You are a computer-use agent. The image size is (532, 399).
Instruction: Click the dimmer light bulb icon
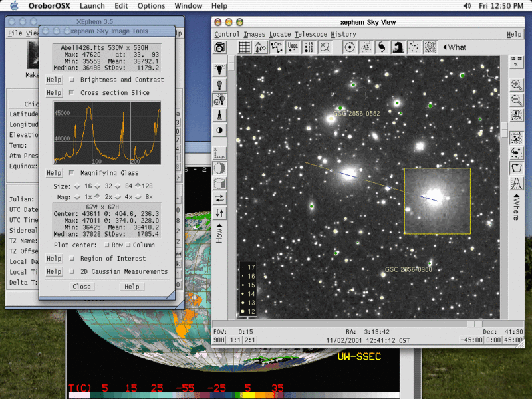219,84
